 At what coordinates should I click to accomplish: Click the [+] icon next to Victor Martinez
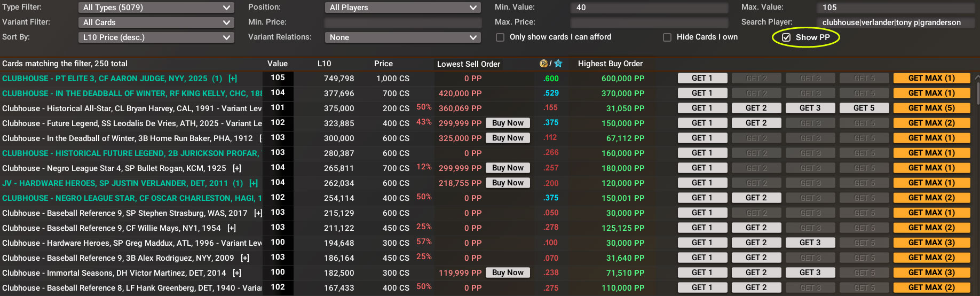[x=237, y=273]
